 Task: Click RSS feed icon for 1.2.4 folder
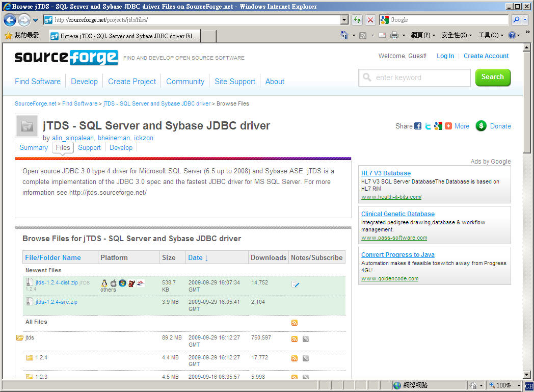[x=295, y=358]
